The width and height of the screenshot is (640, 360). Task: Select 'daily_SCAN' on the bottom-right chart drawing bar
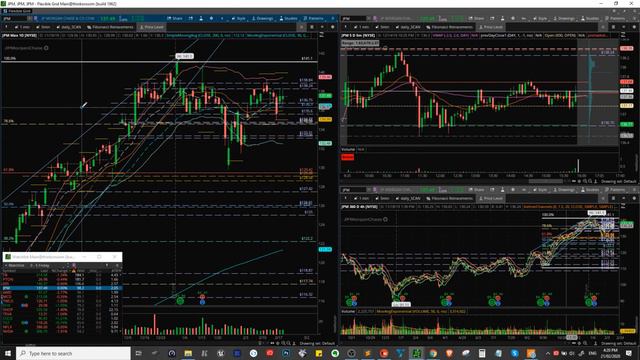pos(408,198)
